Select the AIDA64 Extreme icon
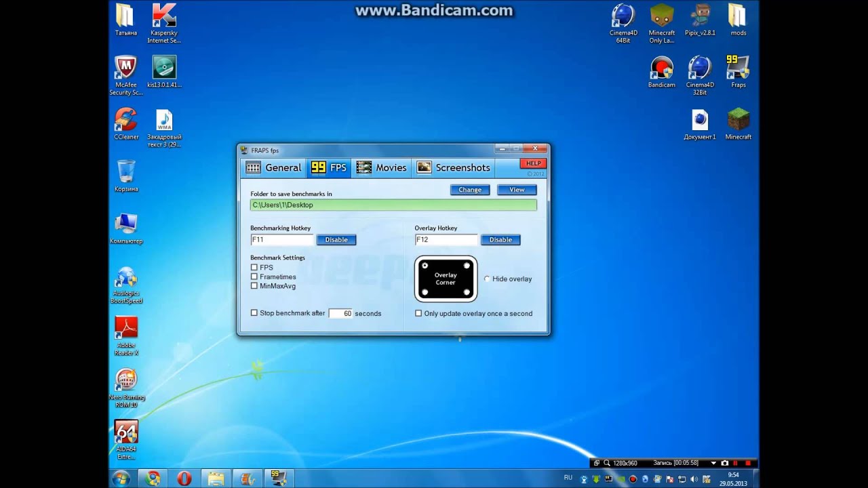Image resolution: width=868 pixels, height=488 pixels. coord(126,440)
